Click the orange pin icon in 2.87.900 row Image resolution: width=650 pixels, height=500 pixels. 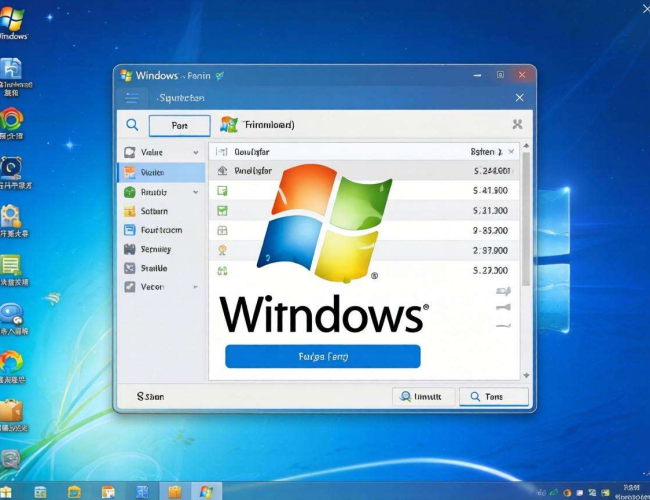click(x=223, y=250)
